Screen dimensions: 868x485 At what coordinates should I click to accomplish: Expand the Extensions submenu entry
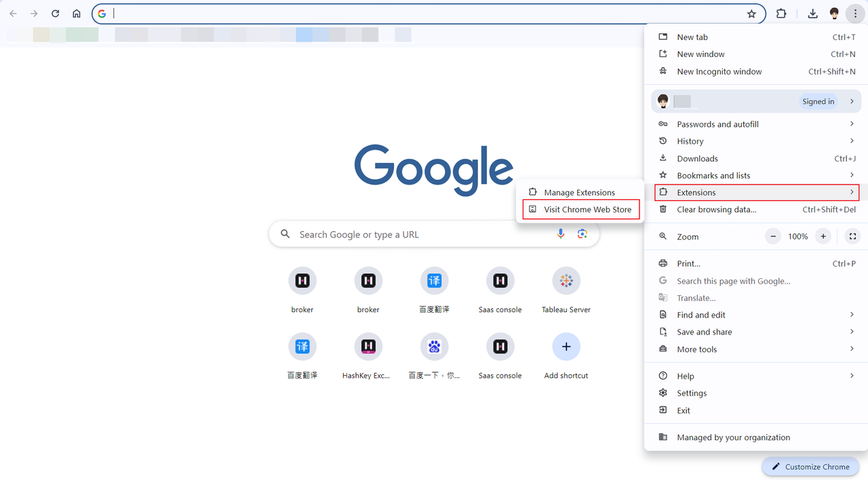tap(757, 193)
